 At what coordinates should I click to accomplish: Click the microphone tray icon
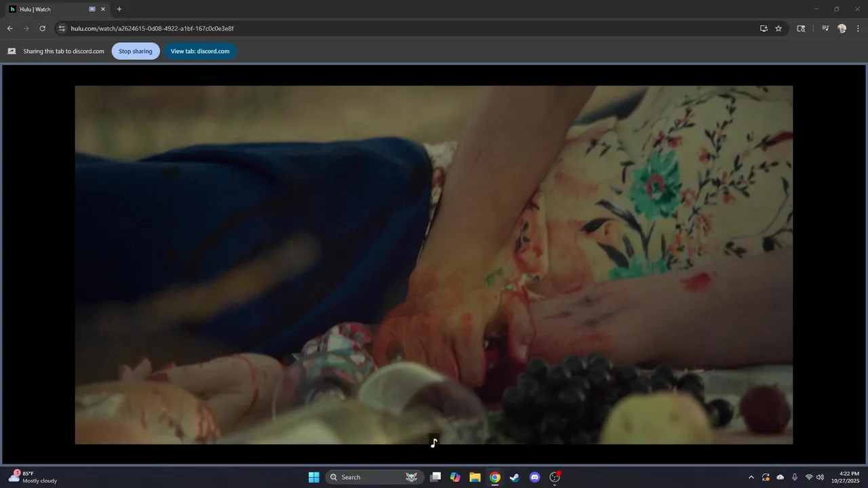point(795,477)
